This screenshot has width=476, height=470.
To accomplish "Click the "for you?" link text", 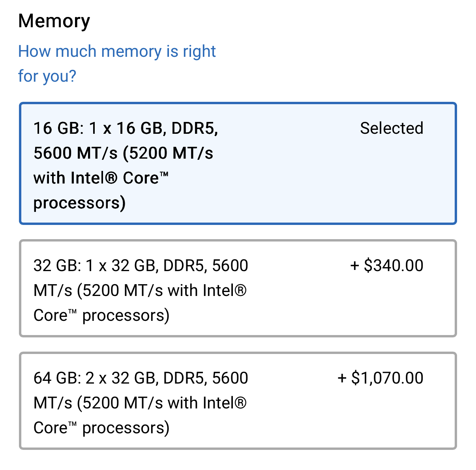I will (47, 76).
